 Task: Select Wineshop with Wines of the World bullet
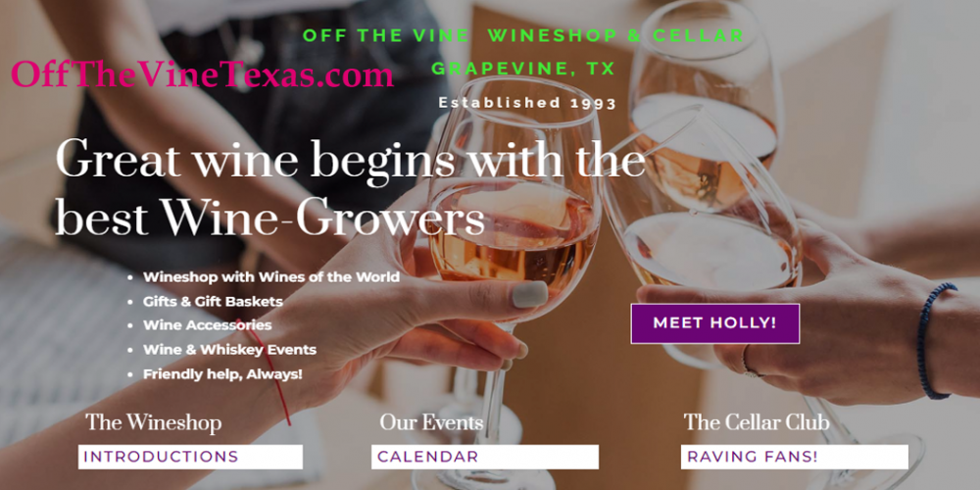271,277
